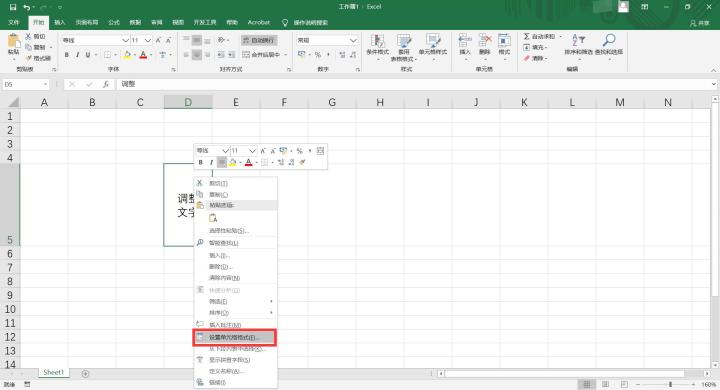The height and width of the screenshot is (390, 720).
Task: Select row header 10
Action: 10,309
